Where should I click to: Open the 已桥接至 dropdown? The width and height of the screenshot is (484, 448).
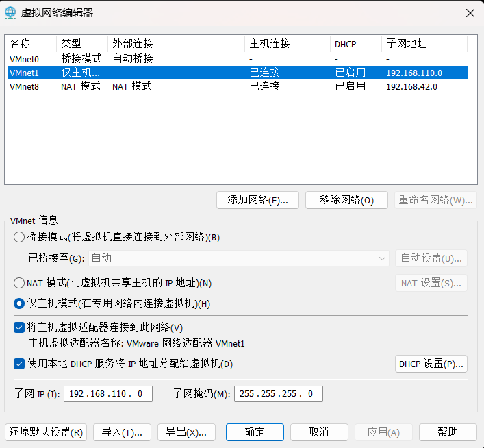click(239, 258)
